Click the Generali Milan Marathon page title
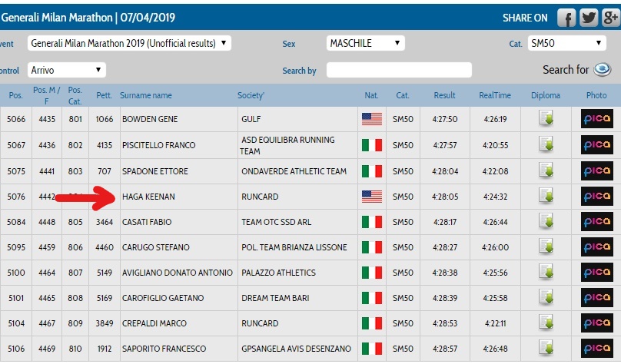 [x=88, y=18]
